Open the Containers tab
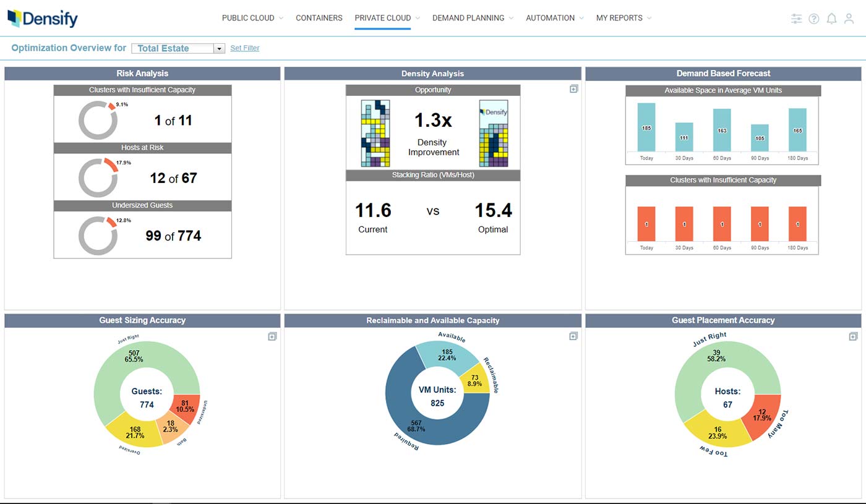The width and height of the screenshot is (866, 504). [319, 18]
